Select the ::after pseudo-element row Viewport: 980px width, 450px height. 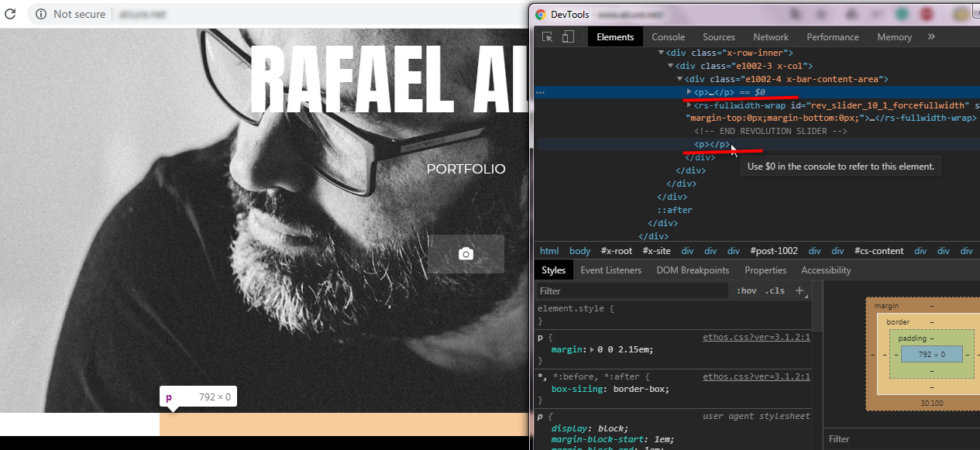coord(675,210)
